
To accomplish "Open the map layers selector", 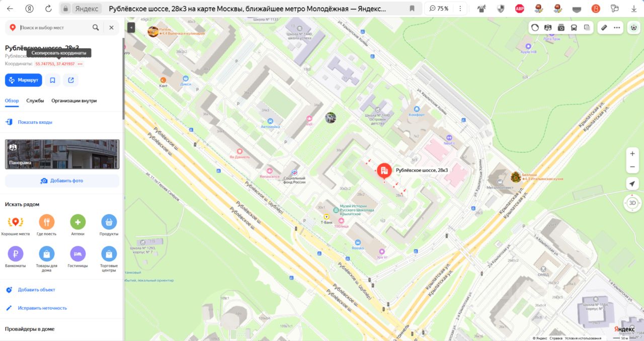I will pyautogui.click(x=587, y=28).
